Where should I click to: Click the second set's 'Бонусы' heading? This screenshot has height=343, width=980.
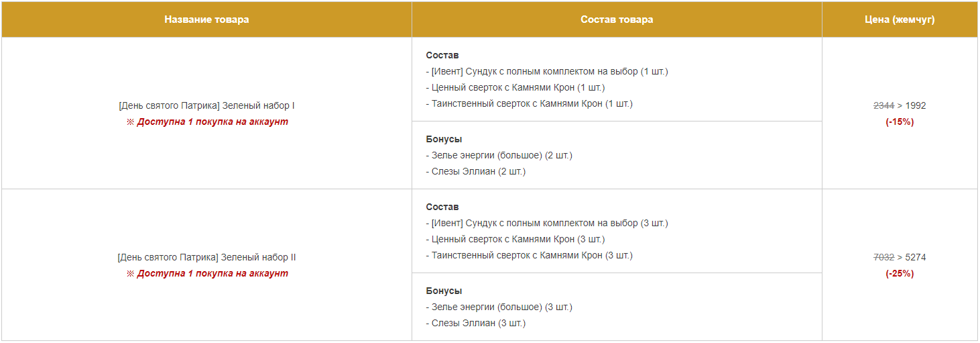[444, 291]
